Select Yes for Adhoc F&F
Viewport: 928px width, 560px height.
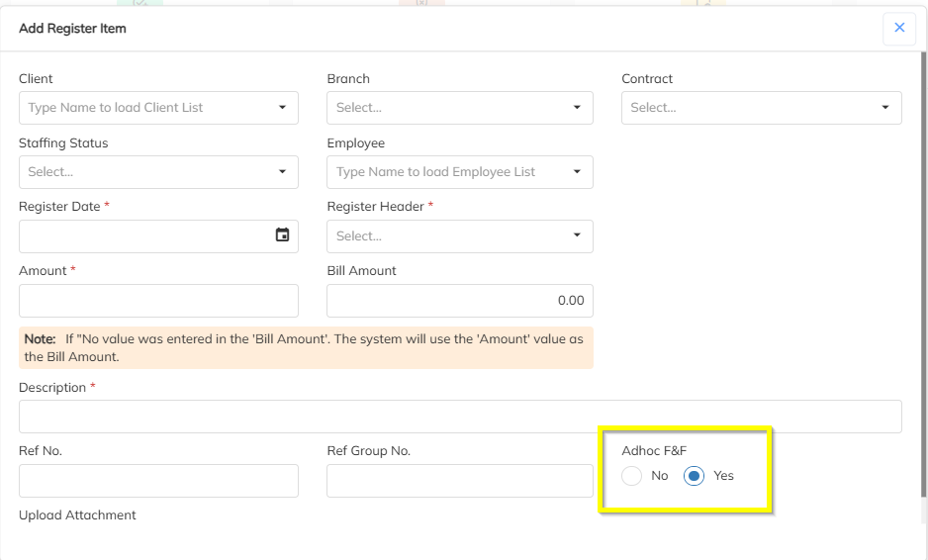tap(695, 476)
